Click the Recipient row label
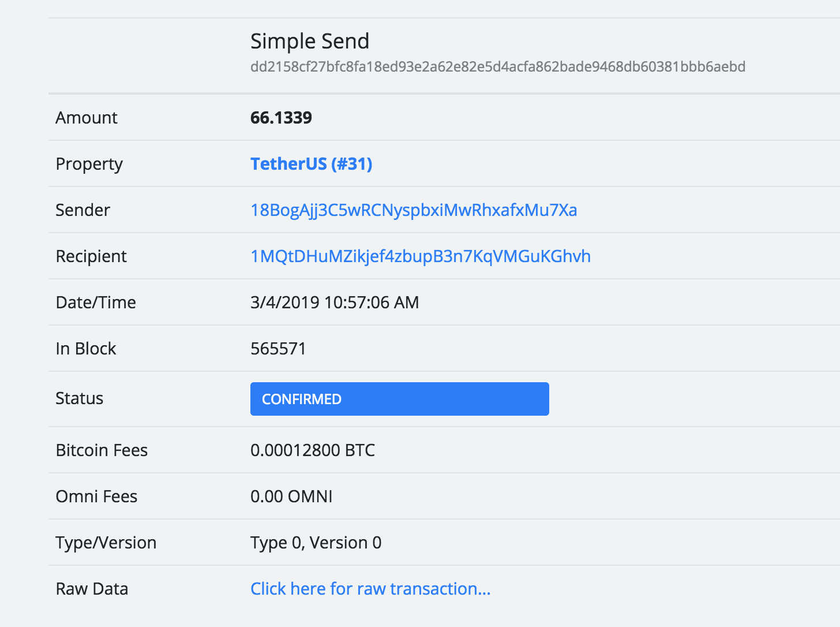This screenshot has height=627, width=840. coord(91,256)
